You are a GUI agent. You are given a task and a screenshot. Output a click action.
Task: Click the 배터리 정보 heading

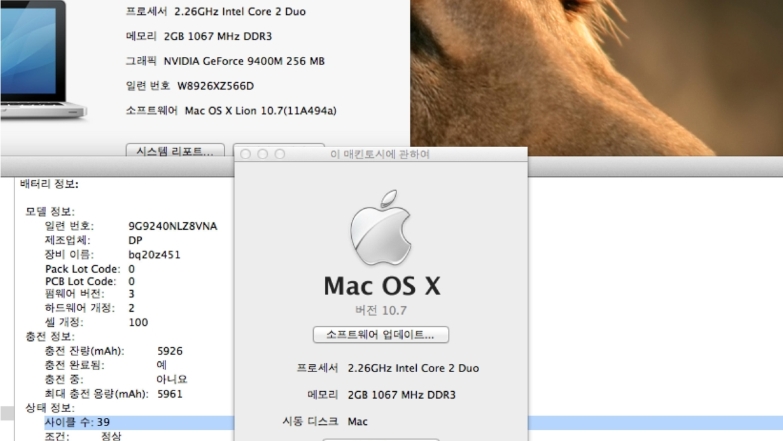click(49, 184)
